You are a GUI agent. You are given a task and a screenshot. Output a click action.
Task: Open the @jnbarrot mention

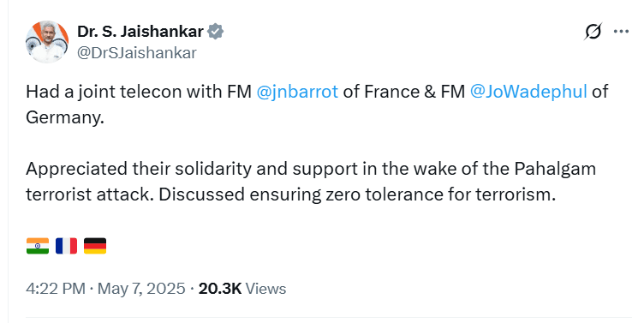[x=297, y=92]
